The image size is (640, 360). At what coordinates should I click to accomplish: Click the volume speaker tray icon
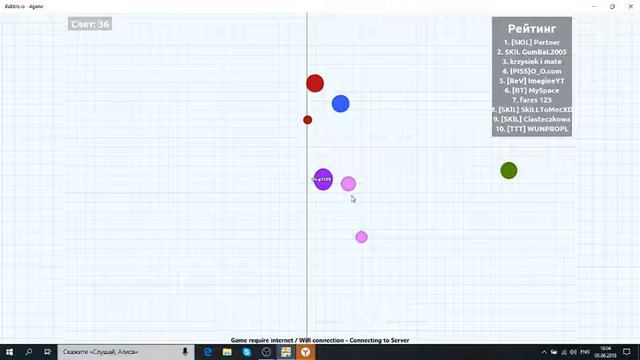point(573,352)
